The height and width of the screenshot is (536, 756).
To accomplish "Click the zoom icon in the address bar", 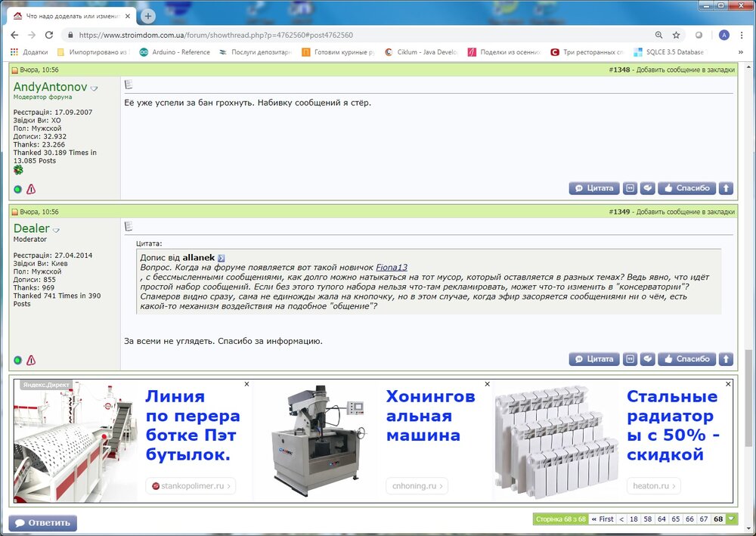I will click(x=658, y=34).
